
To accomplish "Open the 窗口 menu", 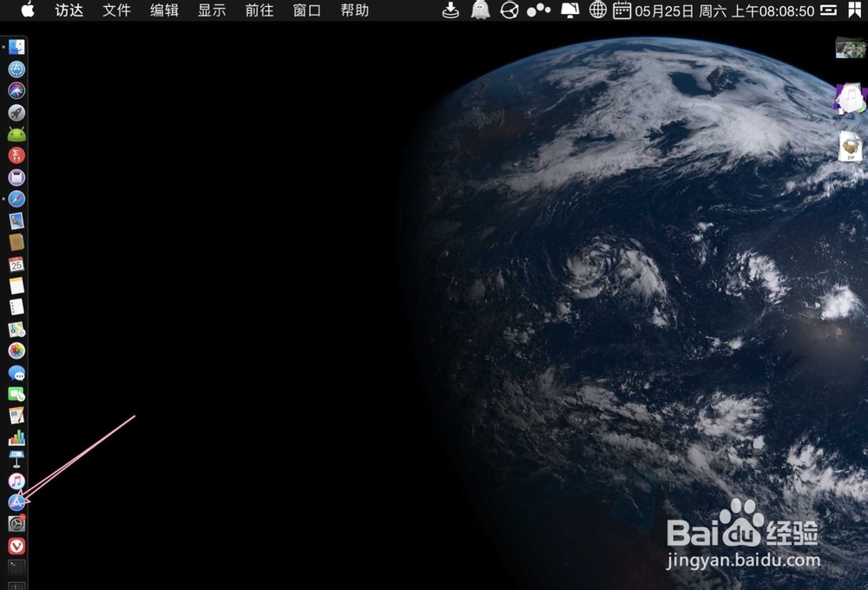I will 307,10.
